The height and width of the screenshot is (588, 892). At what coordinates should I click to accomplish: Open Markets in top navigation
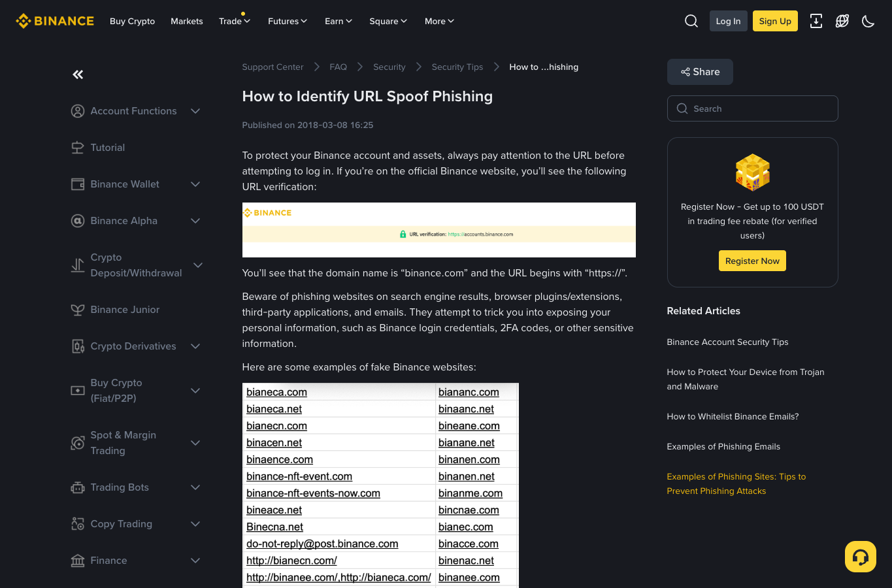187,21
